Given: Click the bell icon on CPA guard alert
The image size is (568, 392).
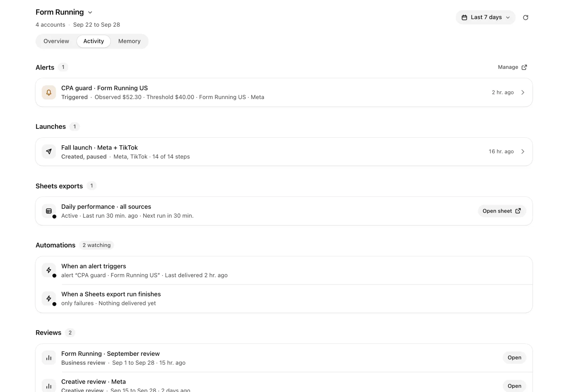Looking at the screenshot, I should click(x=49, y=92).
